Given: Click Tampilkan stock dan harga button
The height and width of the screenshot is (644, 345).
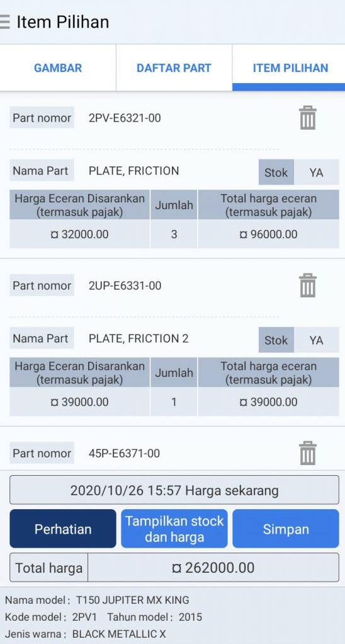Looking at the screenshot, I should point(174,529).
